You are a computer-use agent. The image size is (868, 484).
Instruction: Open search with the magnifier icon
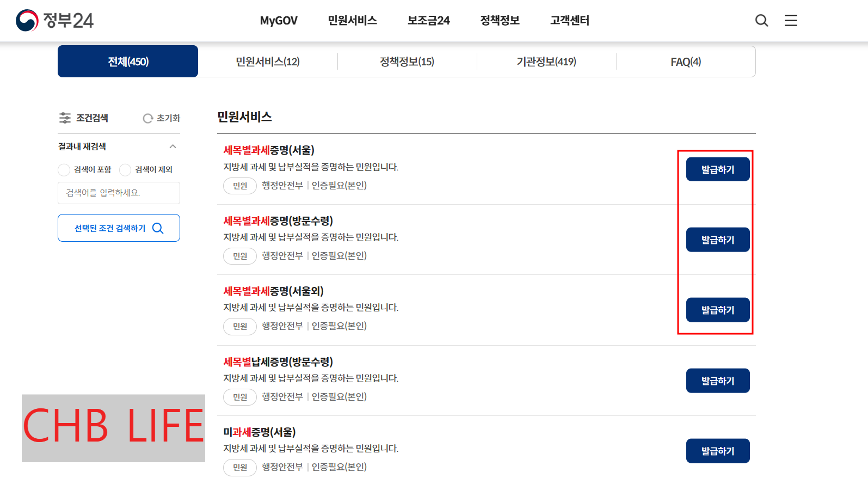coord(761,20)
